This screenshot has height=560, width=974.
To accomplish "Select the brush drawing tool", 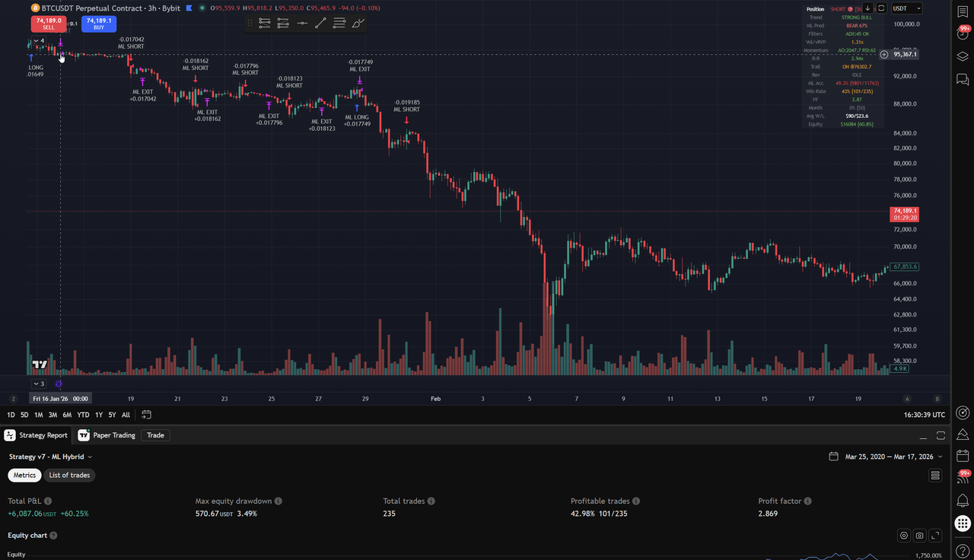I will (357, 23).
